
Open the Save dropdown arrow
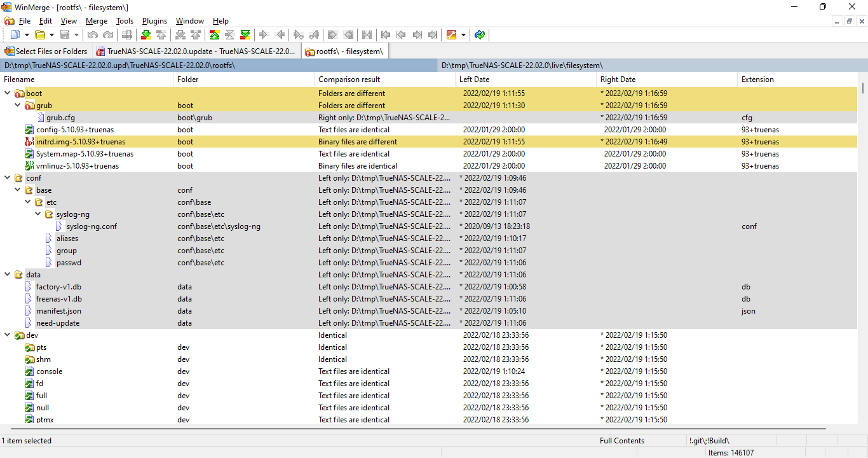pyautogui.click(x=76, y=34)
